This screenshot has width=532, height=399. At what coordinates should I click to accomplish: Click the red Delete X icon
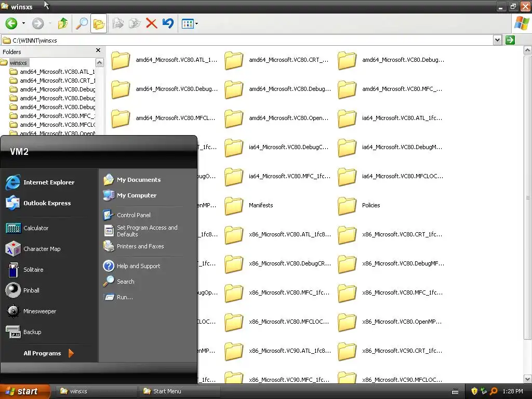click(151, 23)
